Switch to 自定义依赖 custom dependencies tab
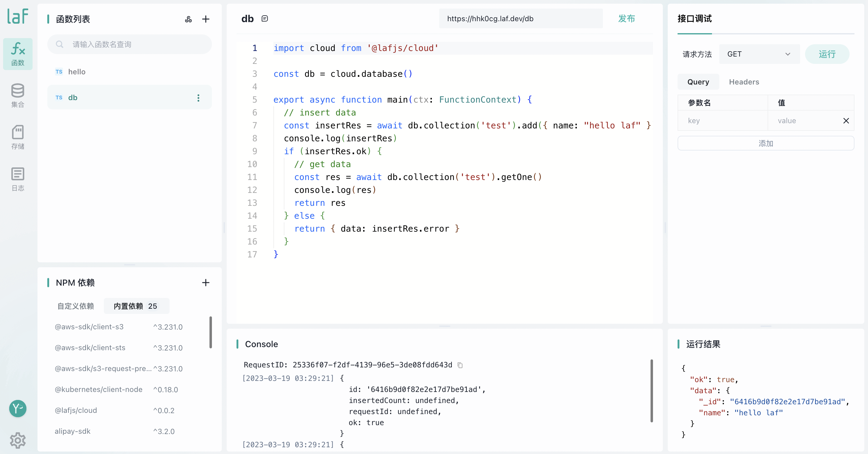The width and height of the screenshot is (868, 454). click(76, 306)
